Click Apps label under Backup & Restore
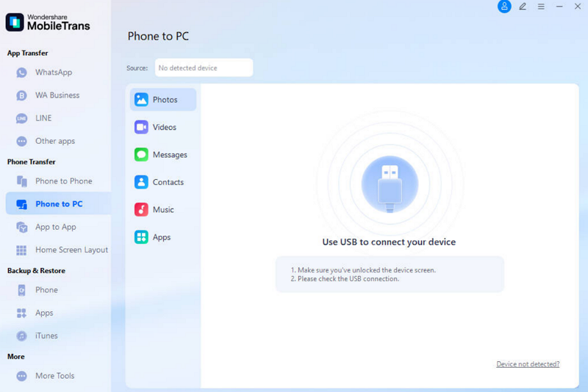Image resolution: width=588 pixels, height=392 pixels. click(44, 313)
